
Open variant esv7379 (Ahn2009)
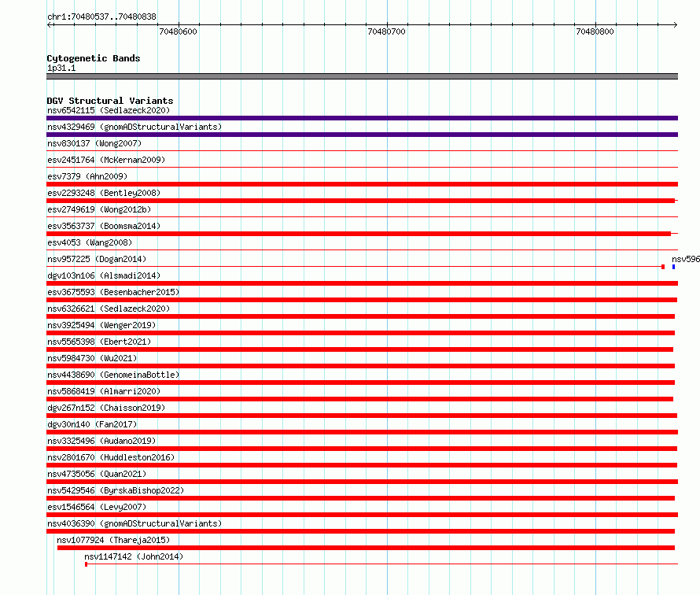tap(87, 176)
